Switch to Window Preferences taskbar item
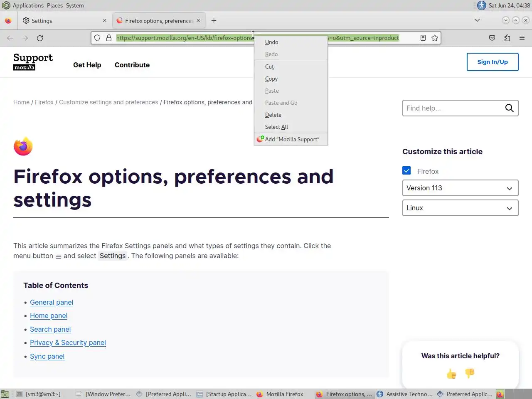The height and width of the screenshot is (399, 532). click(x=104, y=394)
